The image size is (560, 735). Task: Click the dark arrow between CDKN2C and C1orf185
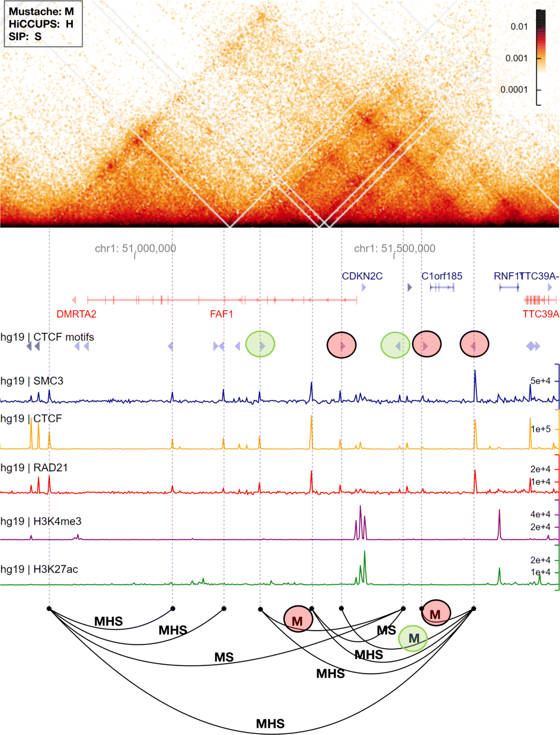[x=410, y=287]
